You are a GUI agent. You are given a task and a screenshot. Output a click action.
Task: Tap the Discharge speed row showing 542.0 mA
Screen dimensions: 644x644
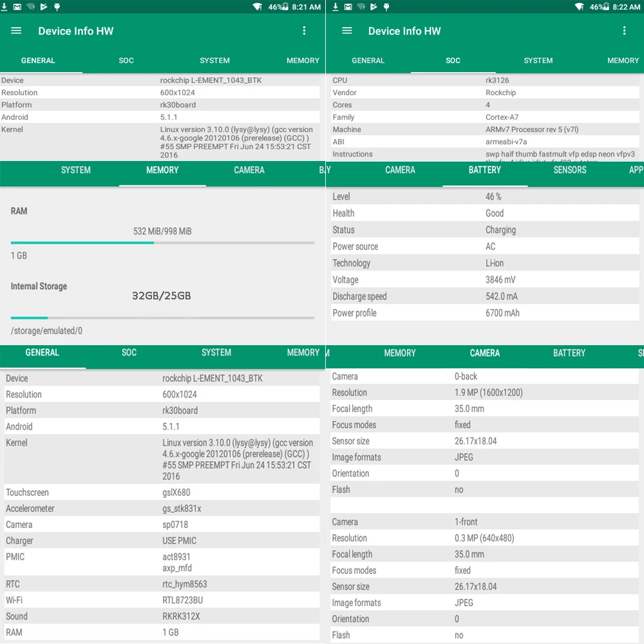click(485, 296)
